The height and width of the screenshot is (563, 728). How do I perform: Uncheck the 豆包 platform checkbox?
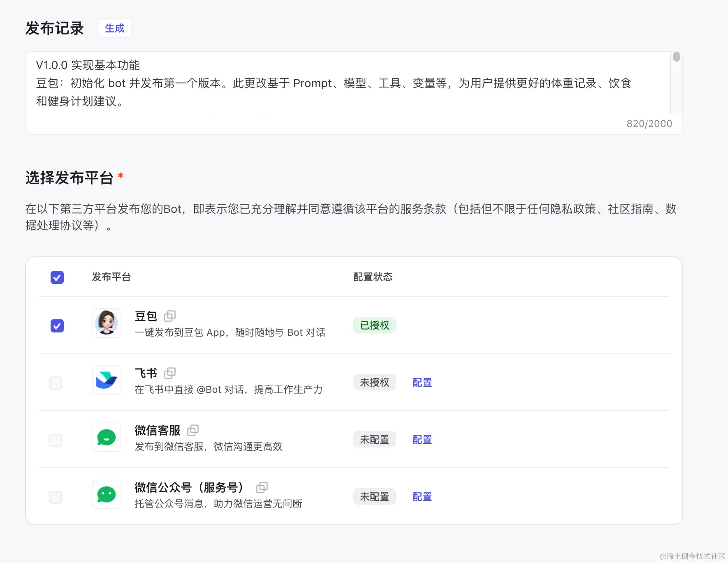(57, 326)
